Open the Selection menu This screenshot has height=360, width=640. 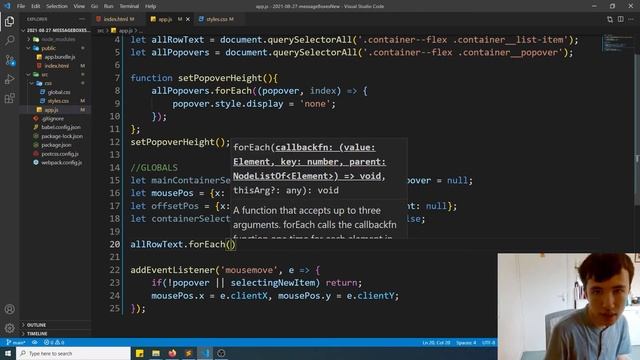tap(57, 6)
